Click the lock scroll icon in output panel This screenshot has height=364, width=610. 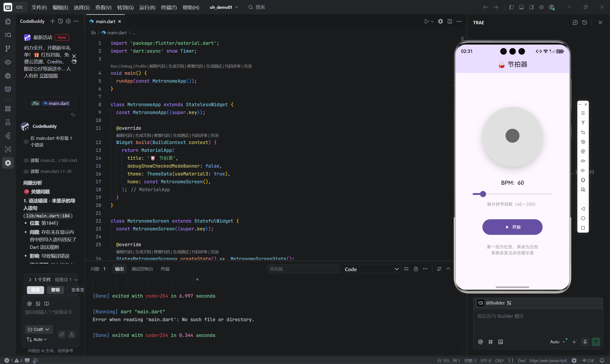(416, 269)
